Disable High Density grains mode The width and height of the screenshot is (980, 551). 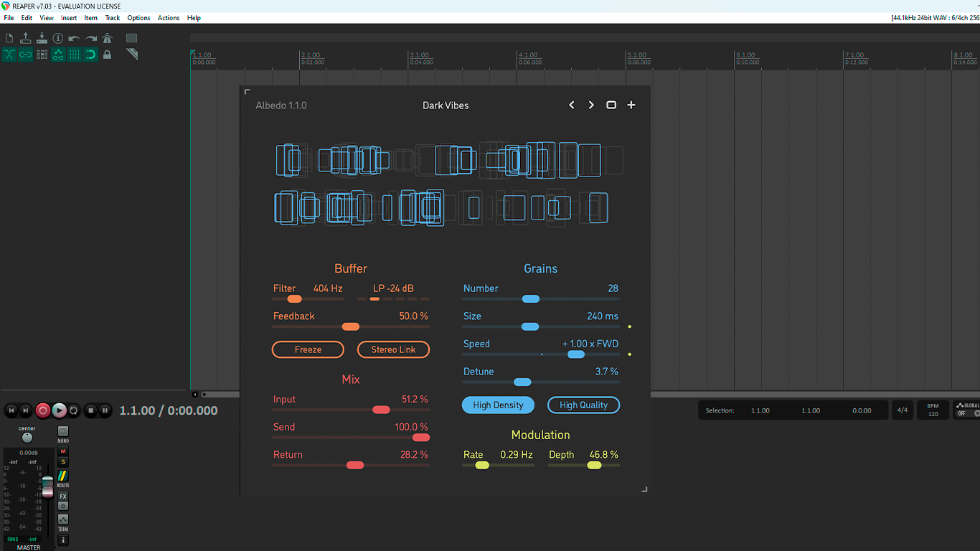498,405
